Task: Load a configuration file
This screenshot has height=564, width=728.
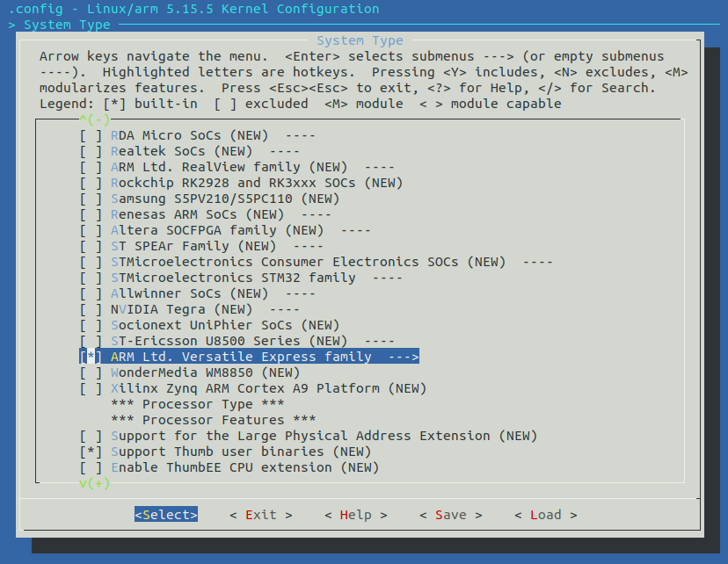Action: tap(546, 515)
